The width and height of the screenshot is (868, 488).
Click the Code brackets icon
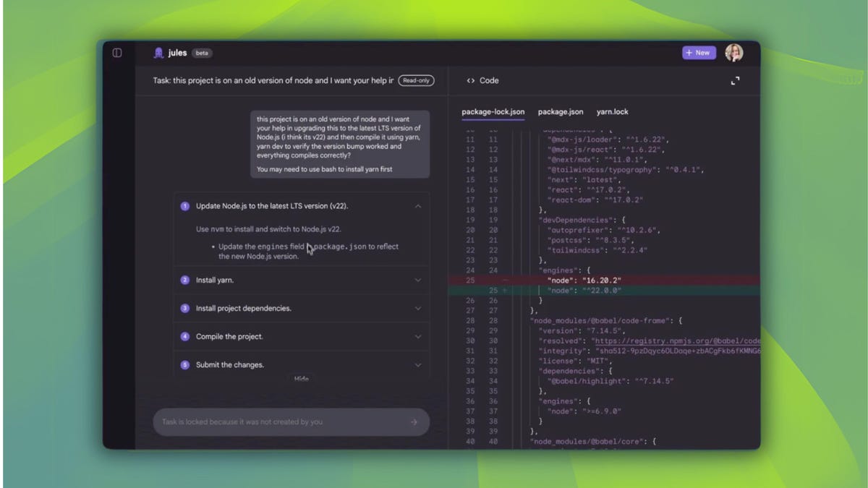point(471,81)
